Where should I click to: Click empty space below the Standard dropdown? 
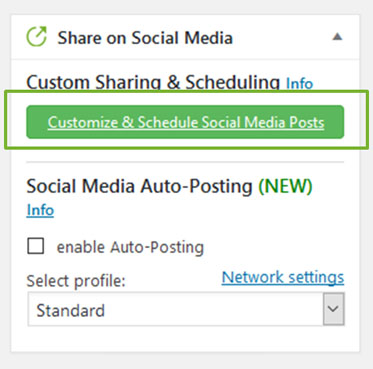[185, 338]
